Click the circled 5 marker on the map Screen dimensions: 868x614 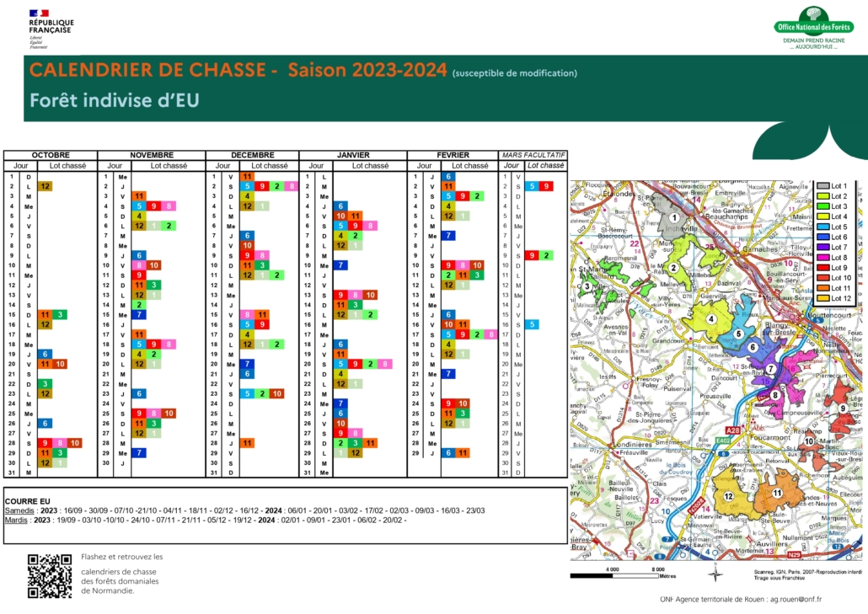tap(738, 334)
